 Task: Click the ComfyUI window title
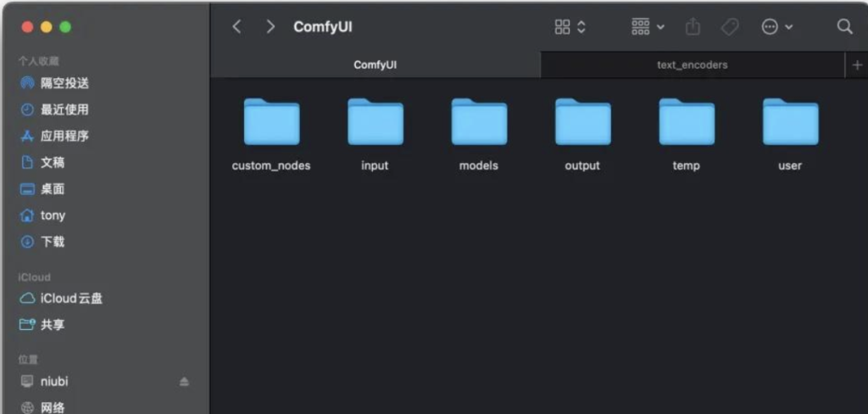pyautogui.click(x=323, y=26)
